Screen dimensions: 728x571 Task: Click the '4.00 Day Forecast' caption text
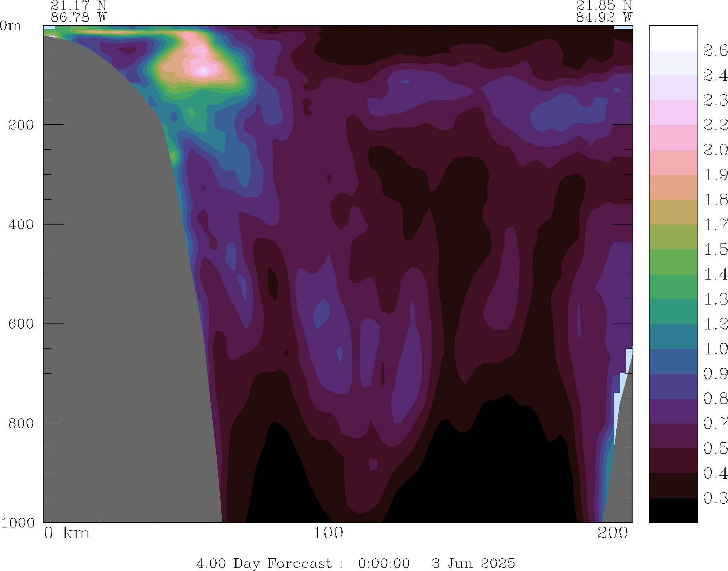coord(263,563)
